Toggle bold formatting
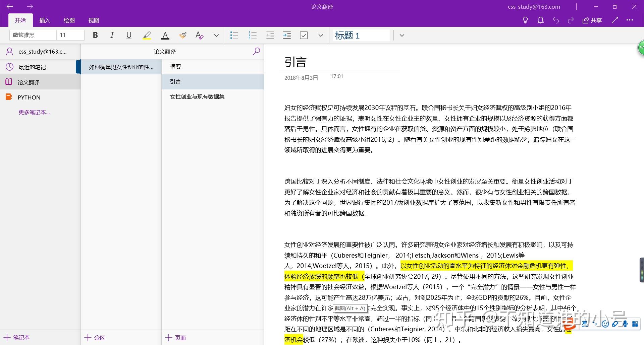This screenshot has height=345, width=644. pyautogui.click(x=95, y=35)
